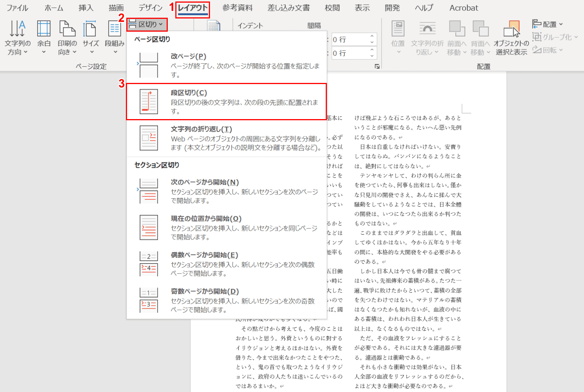The image size is (584, 392).
Task: Open 文字列の方向 text direction dropdown
Action: tap(18, 38)
